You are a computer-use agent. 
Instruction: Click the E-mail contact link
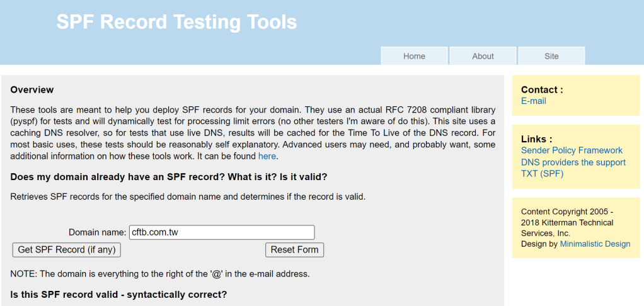click(x=533, y=101)
